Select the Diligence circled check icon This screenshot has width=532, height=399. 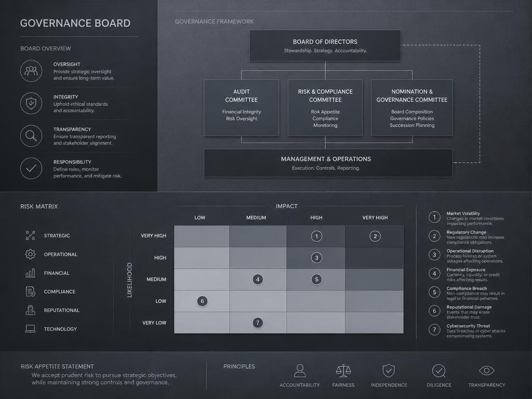439,371
